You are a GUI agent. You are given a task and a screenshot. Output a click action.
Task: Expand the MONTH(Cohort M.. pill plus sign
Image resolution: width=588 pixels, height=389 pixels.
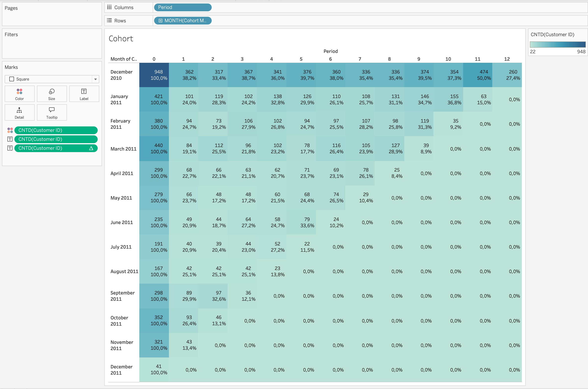[161, 21]
